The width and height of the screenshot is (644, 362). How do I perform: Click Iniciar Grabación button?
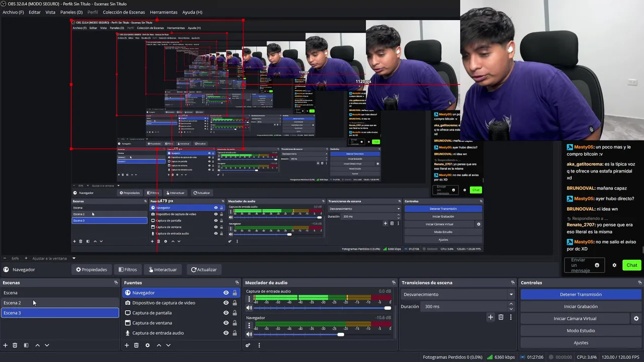pyautogui.click(x=581, y=306)
